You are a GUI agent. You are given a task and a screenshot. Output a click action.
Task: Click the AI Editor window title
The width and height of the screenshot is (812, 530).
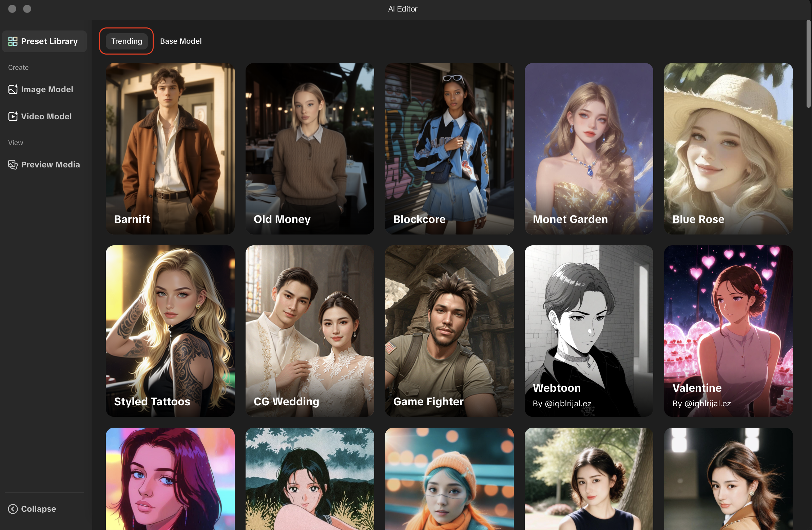tap(403, 9)
